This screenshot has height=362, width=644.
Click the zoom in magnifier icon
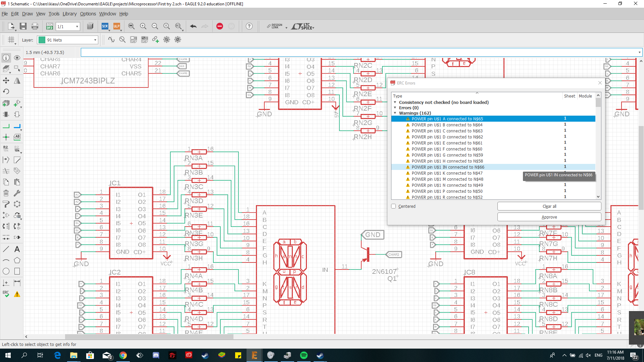click(x=143, y=26)
